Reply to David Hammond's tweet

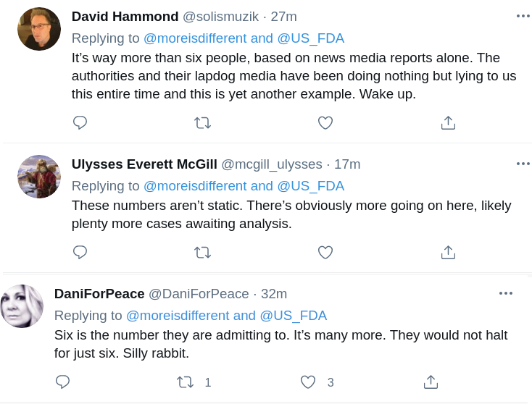coord(80,123)
